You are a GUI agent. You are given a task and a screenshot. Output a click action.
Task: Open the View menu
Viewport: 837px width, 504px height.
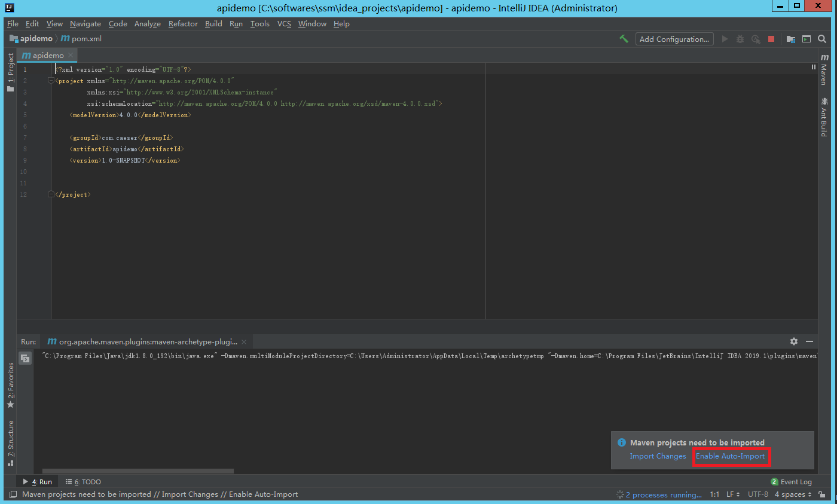54,24
